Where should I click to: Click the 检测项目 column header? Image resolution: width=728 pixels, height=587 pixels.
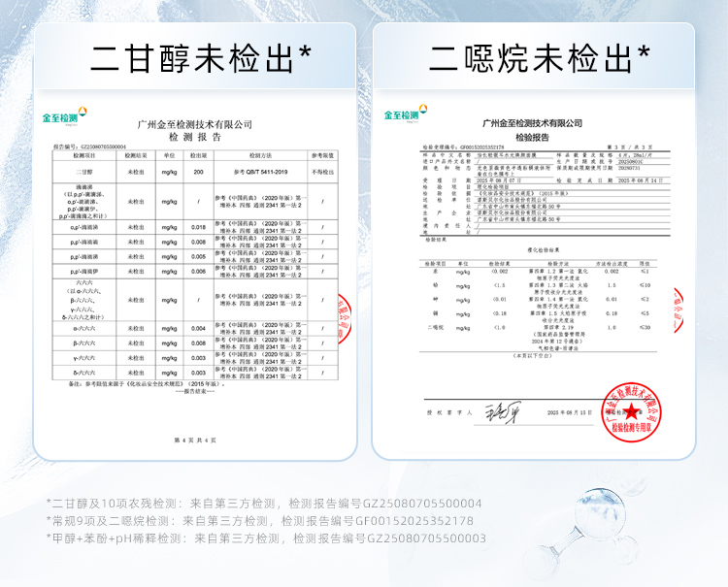tap(84, 155)
